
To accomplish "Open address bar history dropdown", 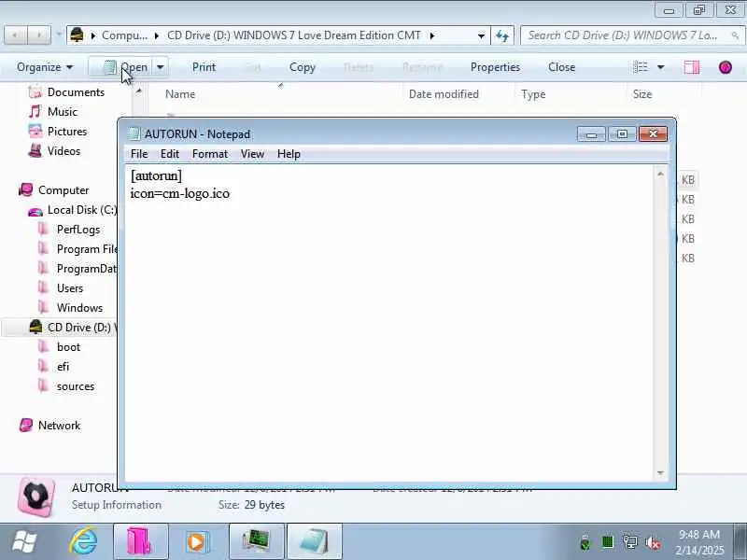I will pos(481,35).
